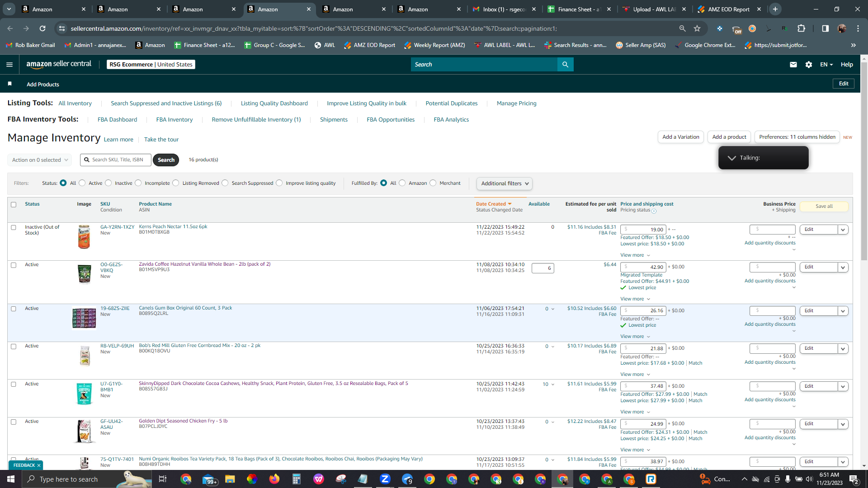The height and width of the screenshot is (488, 868).
Task: Go back with the browser back arrow
Action: [10, 28]
